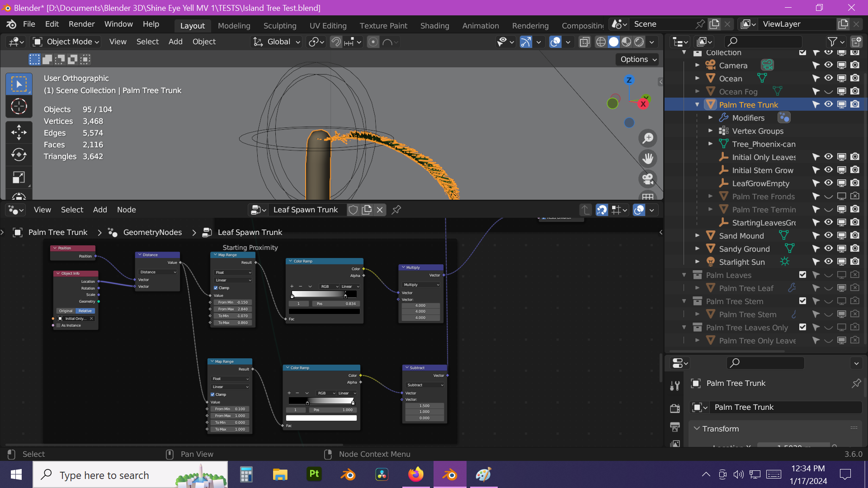
Task: Click the scene collection filter icon
Action: [834, 41]
